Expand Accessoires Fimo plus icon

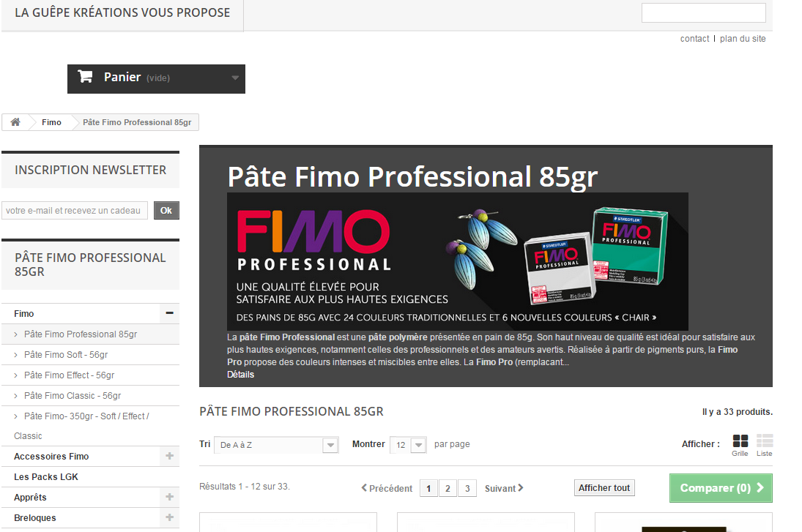point(169,456)
